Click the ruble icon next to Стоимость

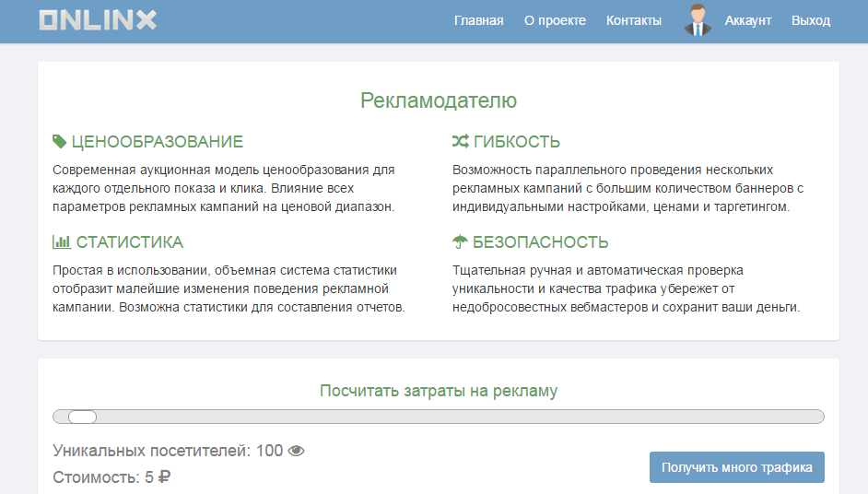tap(164, 477)
